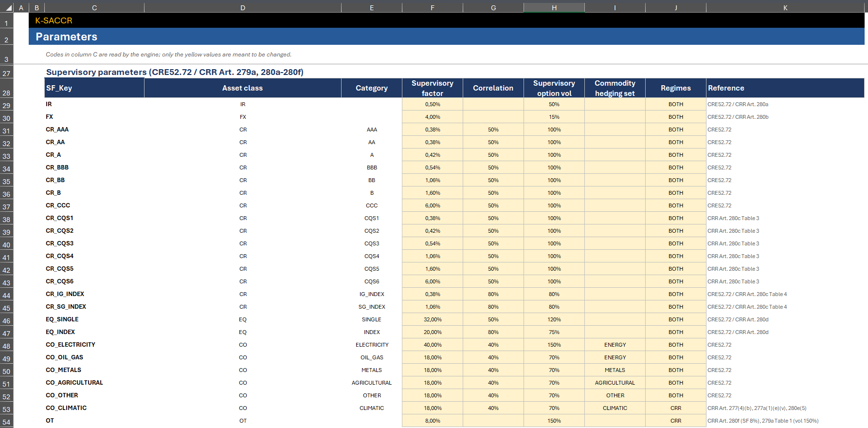This screenshot has height=428, width=868.
Task: Select the FX supervisory factor 4,00%
Action: [433, 117]
